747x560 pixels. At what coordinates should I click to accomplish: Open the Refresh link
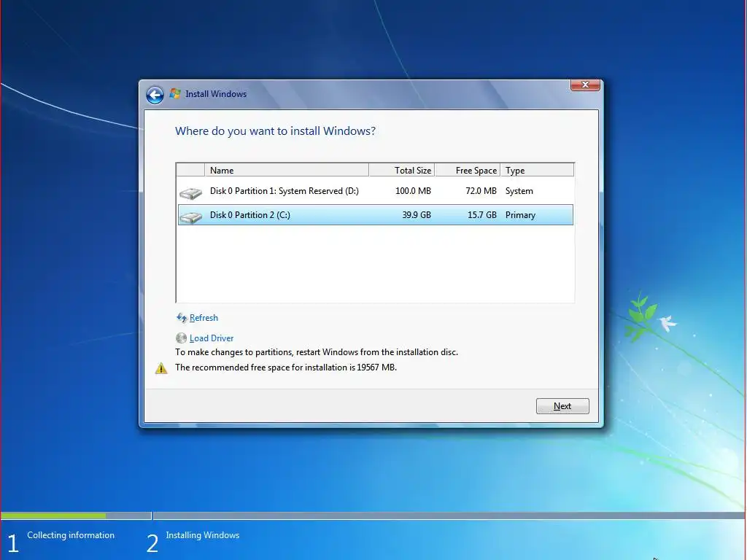[x=204, y=318]
